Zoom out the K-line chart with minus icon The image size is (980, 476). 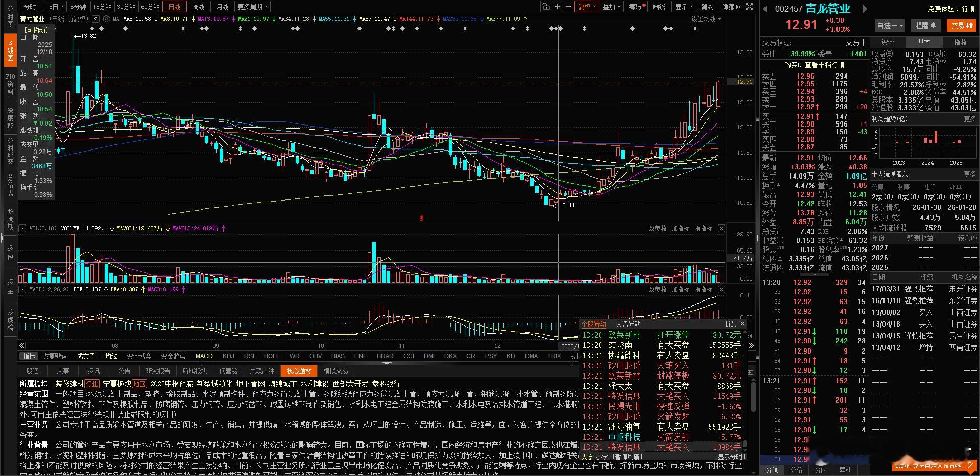click(x=568, y=7)
